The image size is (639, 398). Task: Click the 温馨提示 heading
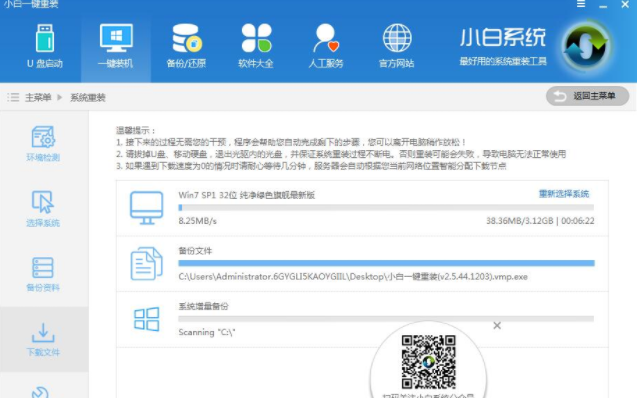(136, 131)
